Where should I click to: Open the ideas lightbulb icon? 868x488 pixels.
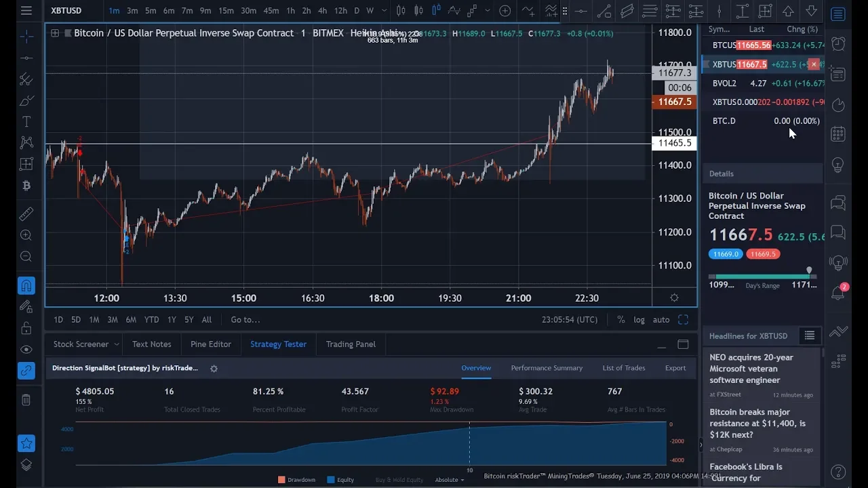coord(838,165)
